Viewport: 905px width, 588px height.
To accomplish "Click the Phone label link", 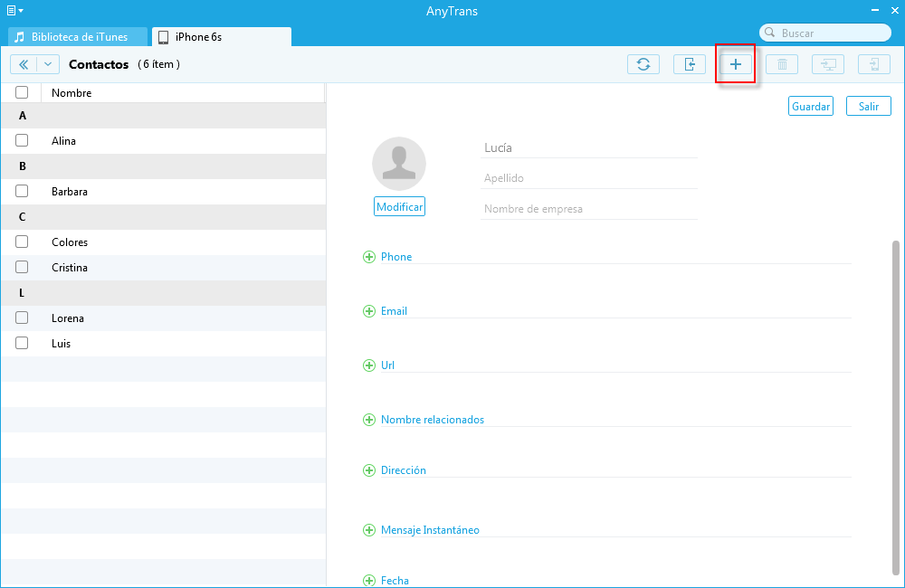I will tap(396, 257).
